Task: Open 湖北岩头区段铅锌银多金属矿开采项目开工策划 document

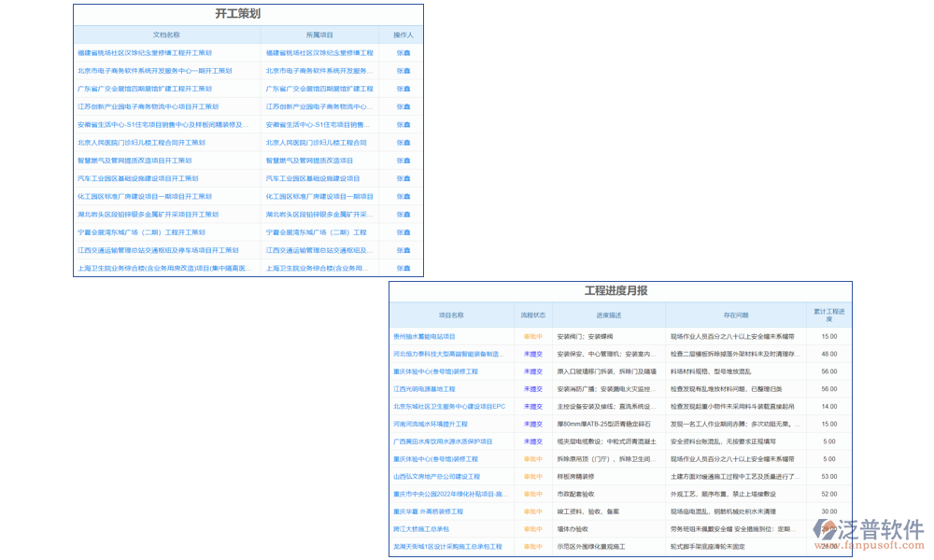Action: 148,215
